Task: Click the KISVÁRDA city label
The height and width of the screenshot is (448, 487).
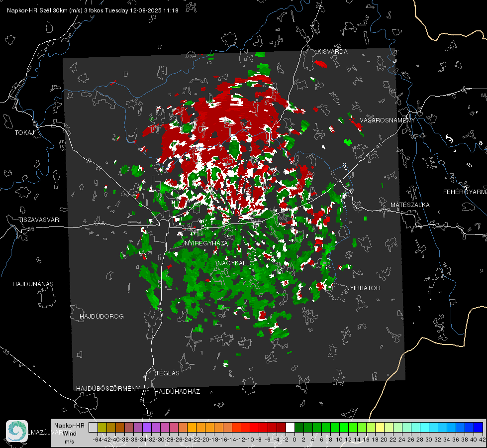Action: [332, 52]
